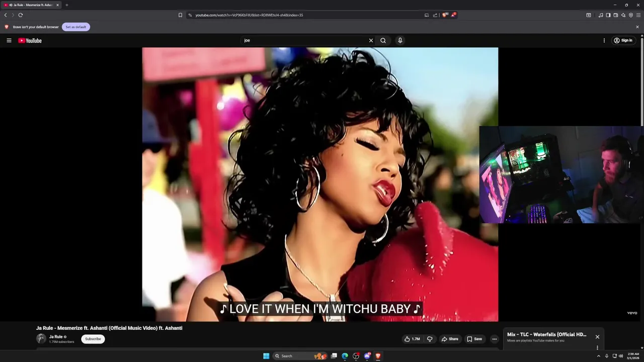Open Brave Shields lion icon
644x362 pixels.
pyautogui.click(x=444, y=15)
